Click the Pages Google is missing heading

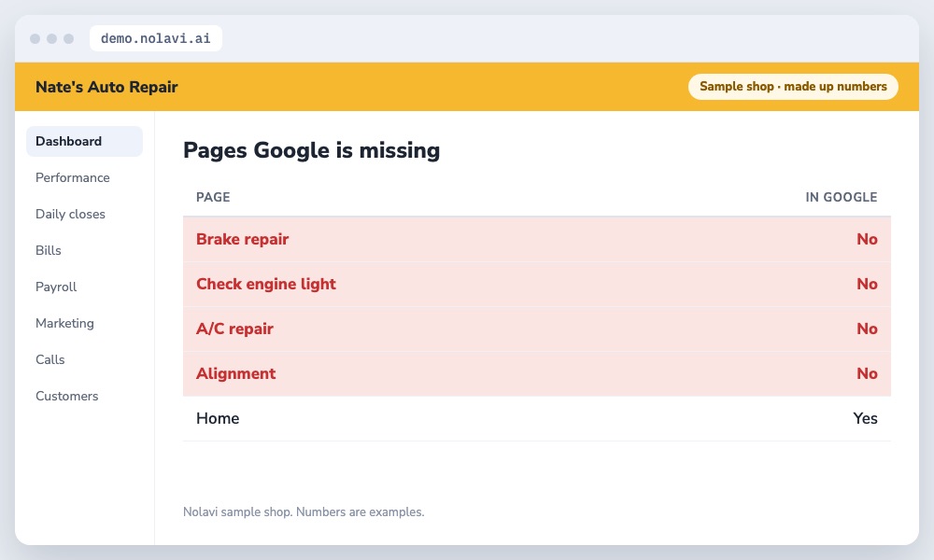(x=312, y=150)
